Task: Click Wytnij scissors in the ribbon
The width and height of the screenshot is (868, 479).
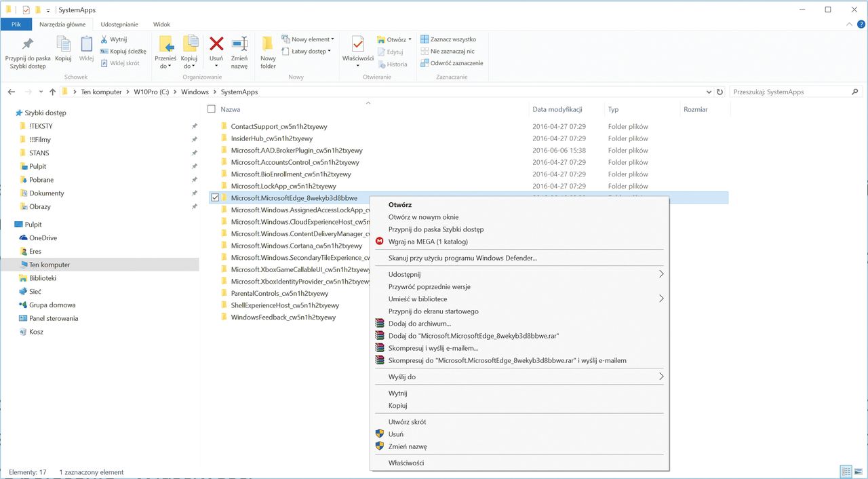Action: pyautogui.click(x=113, y=39)
